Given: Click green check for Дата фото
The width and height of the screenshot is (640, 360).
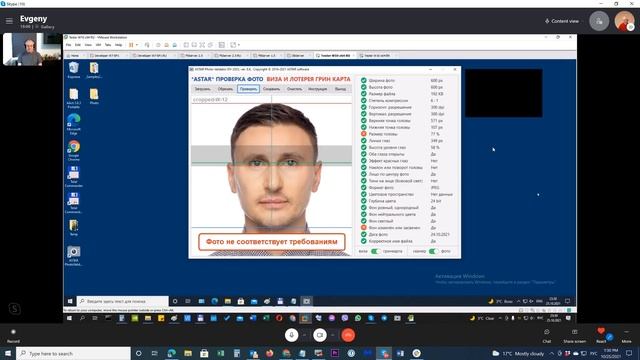Looking at the screenshot, I should coord(363,234).
